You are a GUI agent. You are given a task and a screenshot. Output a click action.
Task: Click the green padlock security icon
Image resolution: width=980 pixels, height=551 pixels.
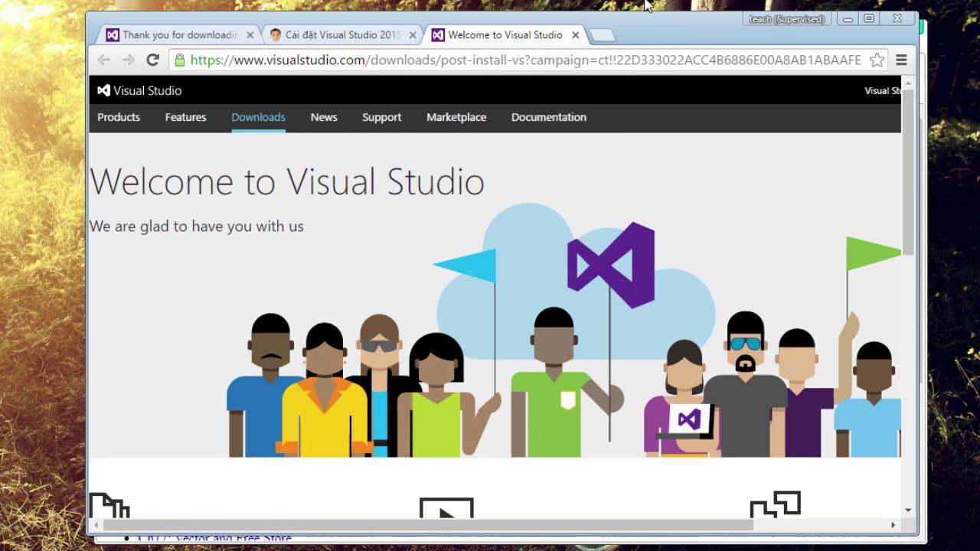(180, 60)
